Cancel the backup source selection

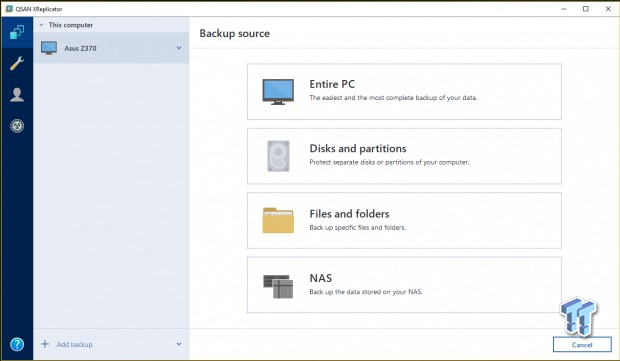point(582,344)
